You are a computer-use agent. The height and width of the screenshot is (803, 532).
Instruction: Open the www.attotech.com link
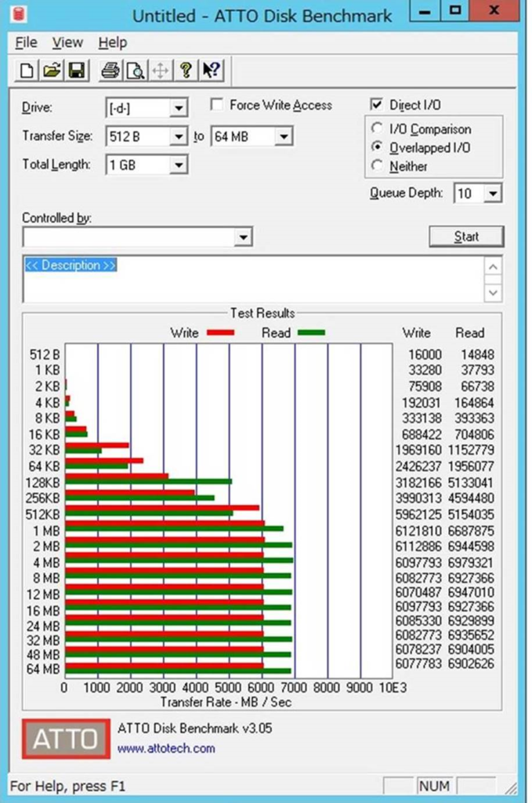click(x=166, y=748)
